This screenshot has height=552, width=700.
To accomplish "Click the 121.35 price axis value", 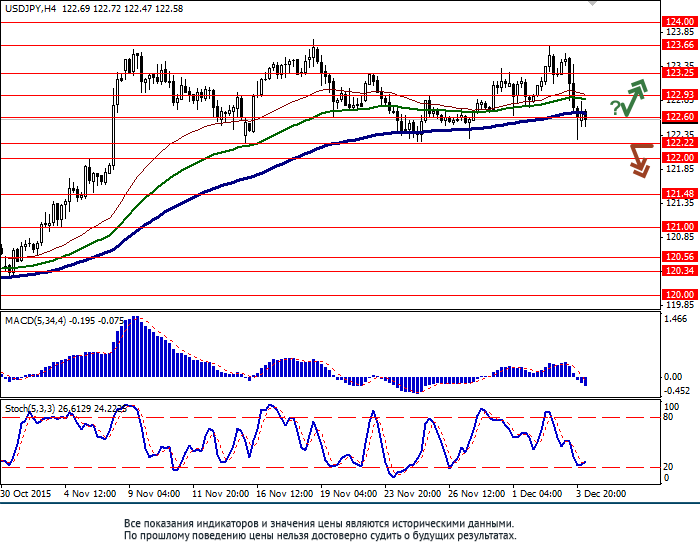I will click(680, 204).
